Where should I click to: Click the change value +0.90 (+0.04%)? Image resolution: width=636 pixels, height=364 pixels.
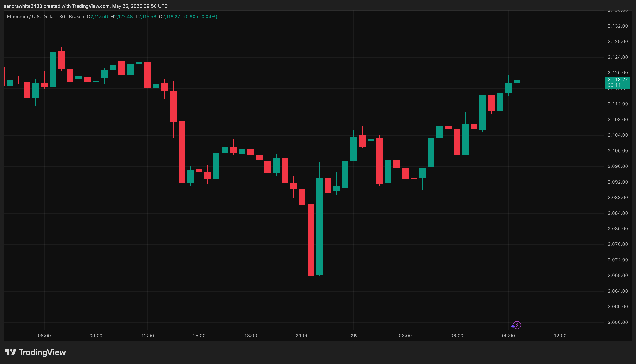pyautogui.click(x=200, y=17)
